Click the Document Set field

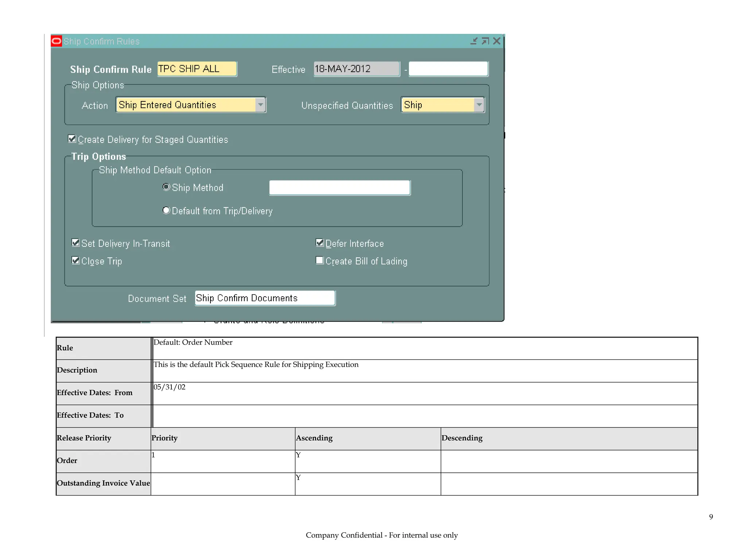(265, 298)
